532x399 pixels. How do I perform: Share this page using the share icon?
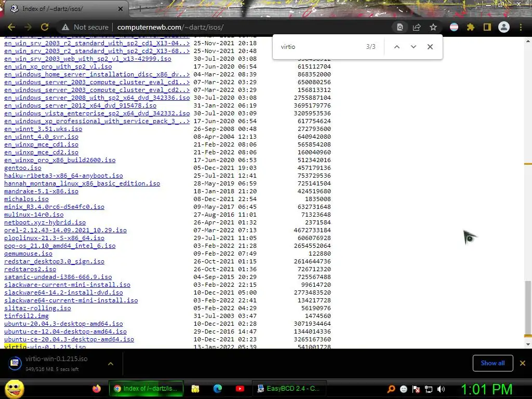click(417, 27)
